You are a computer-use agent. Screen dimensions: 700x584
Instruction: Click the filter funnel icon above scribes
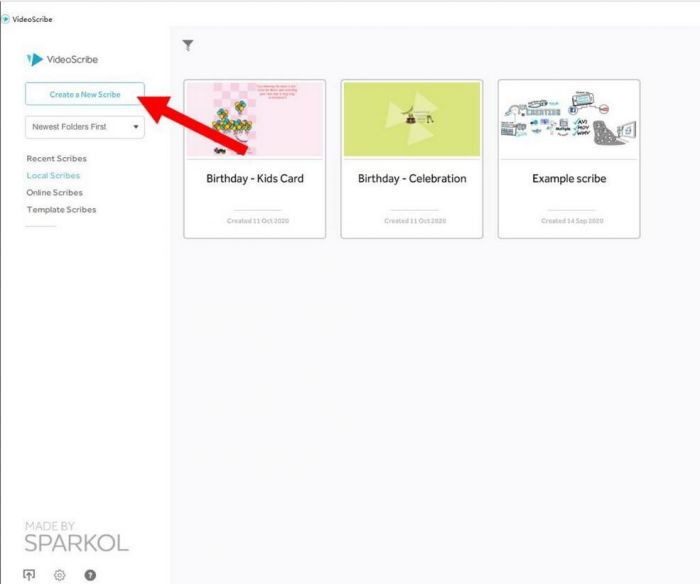click(188, 45)
